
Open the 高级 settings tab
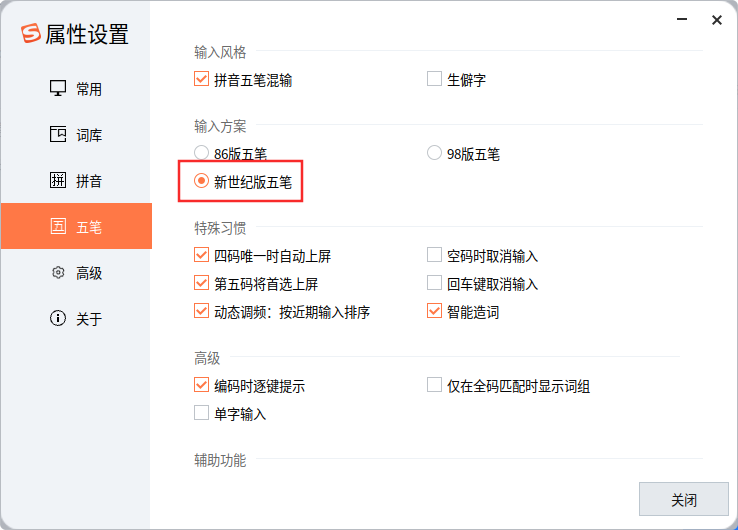(x=88, y=273)
